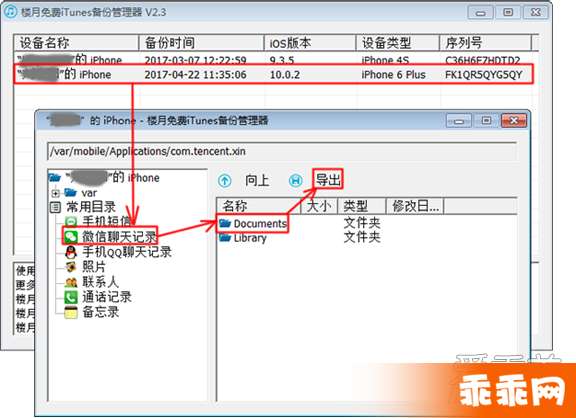576x418 pixels.
Task: Close the front iPhone browser window
Action: (514, 121)
